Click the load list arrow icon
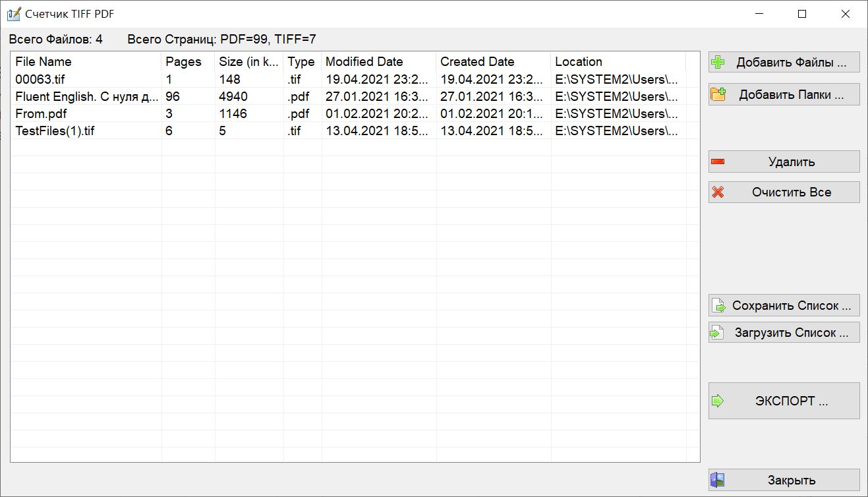Viewport: 868px width, 497px height. [x=717, y=333]
